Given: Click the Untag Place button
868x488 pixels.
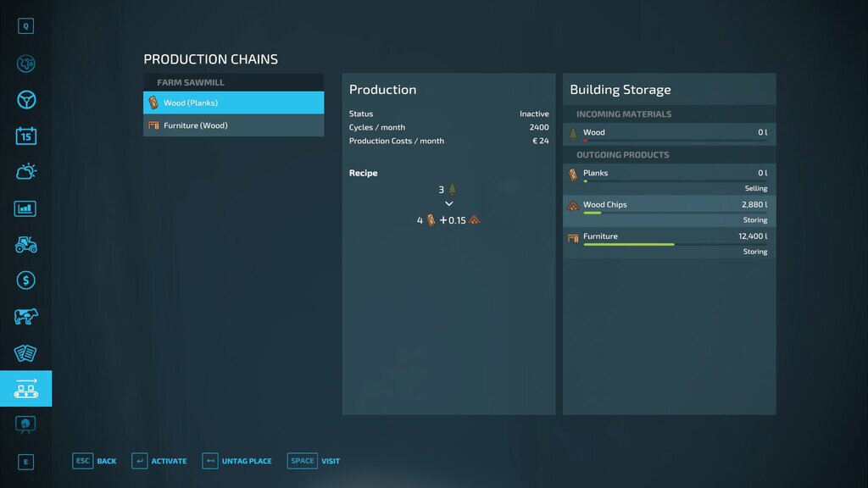Looking at the screenshot, I should click(x=237, y=461).
